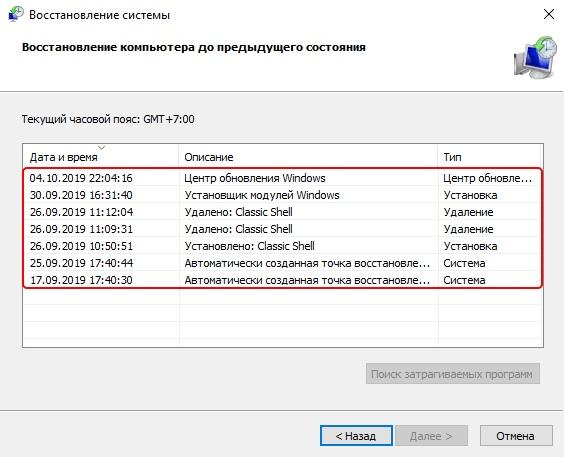Click the Отмена button
Screen dimensions: 564x457
[x=515, y=436]
